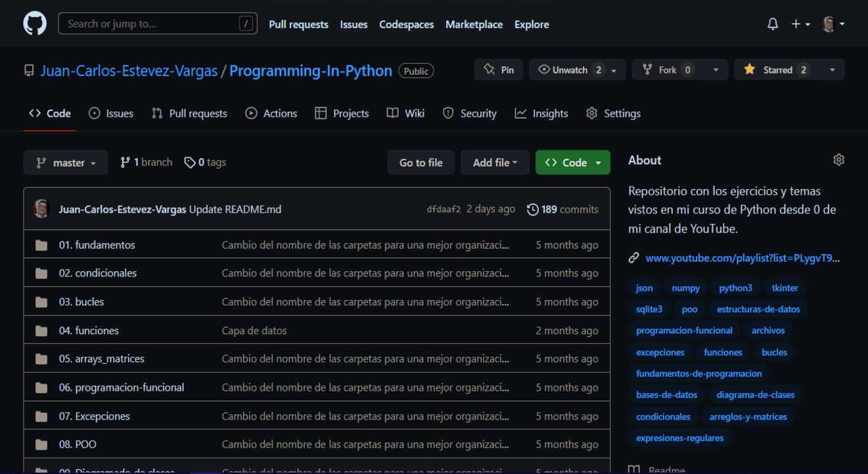The width and height of the screenshot is (868, 474).
Task: Open commit hash dfdaaf2
Action: 444,209
